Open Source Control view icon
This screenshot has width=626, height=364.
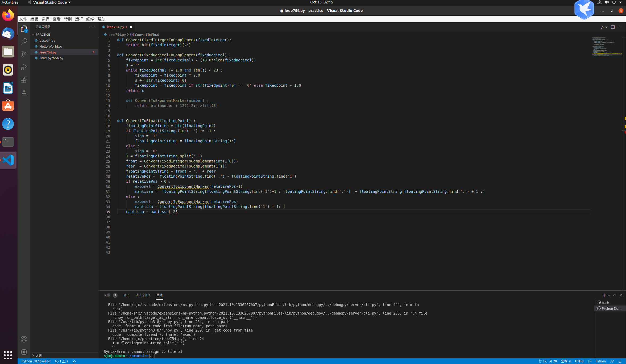[x=24, y=54]
